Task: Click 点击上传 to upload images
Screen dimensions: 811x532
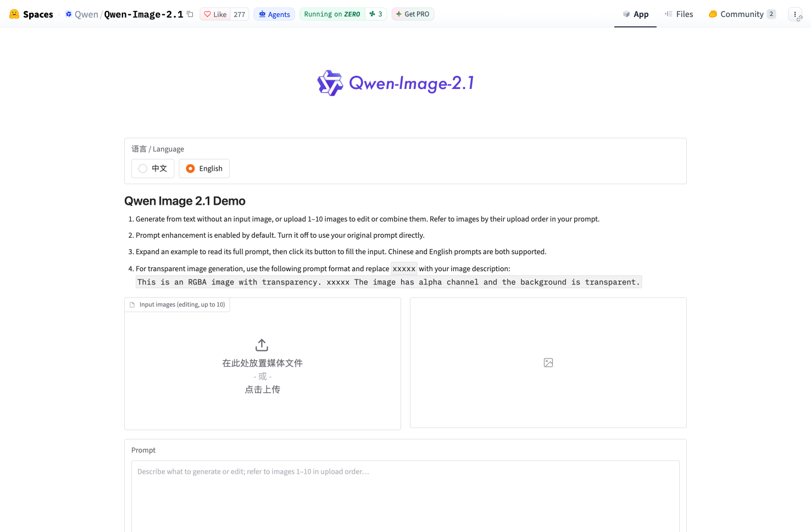Action: coord(263,389)
